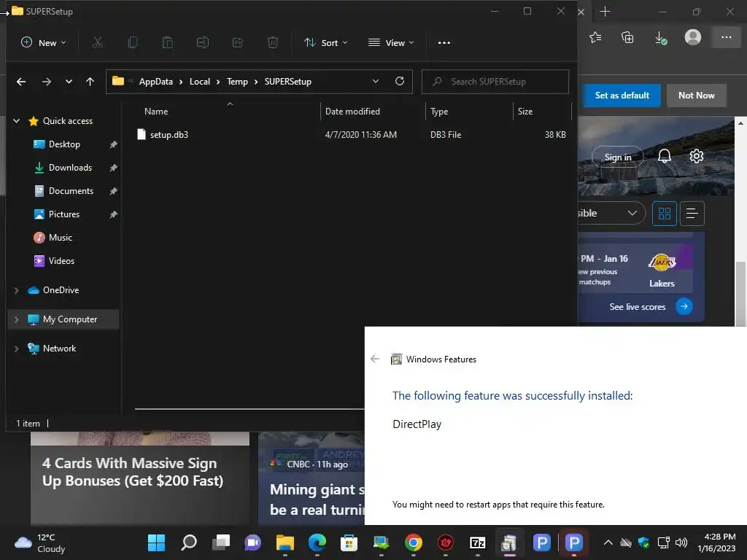Open recent locations dropdown arrow

point(69,82)
